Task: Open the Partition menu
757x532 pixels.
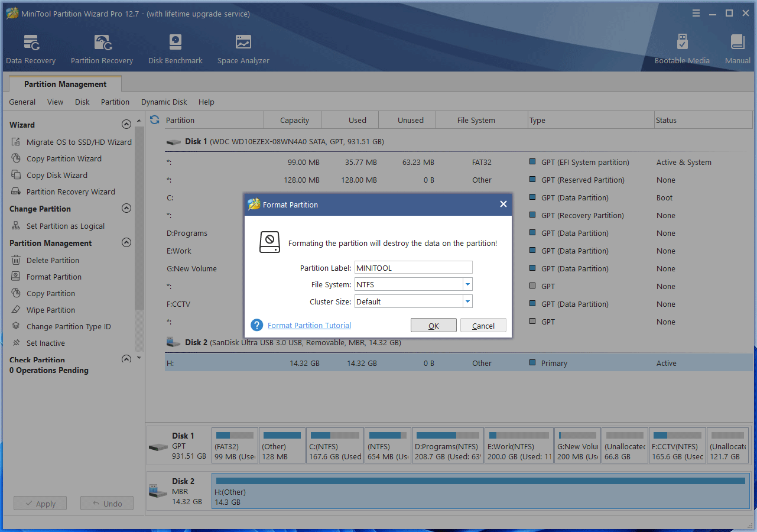Action: 115,102
